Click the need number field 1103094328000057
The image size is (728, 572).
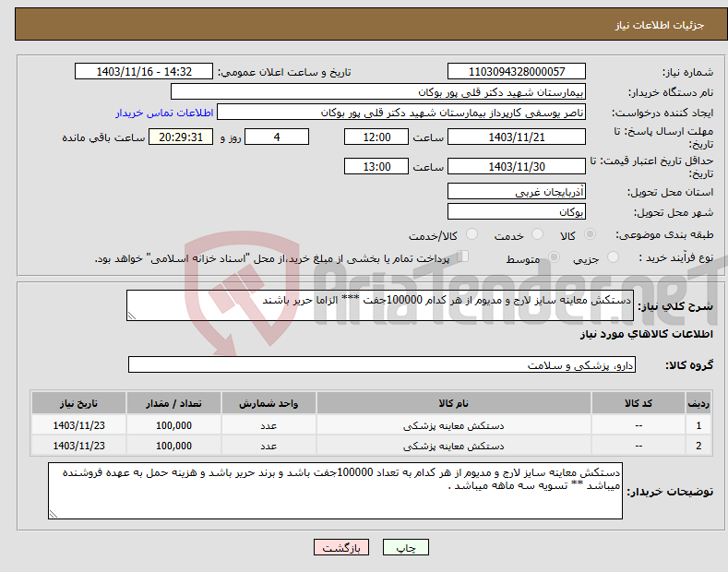pyautogui.click(x=517, y=72)
